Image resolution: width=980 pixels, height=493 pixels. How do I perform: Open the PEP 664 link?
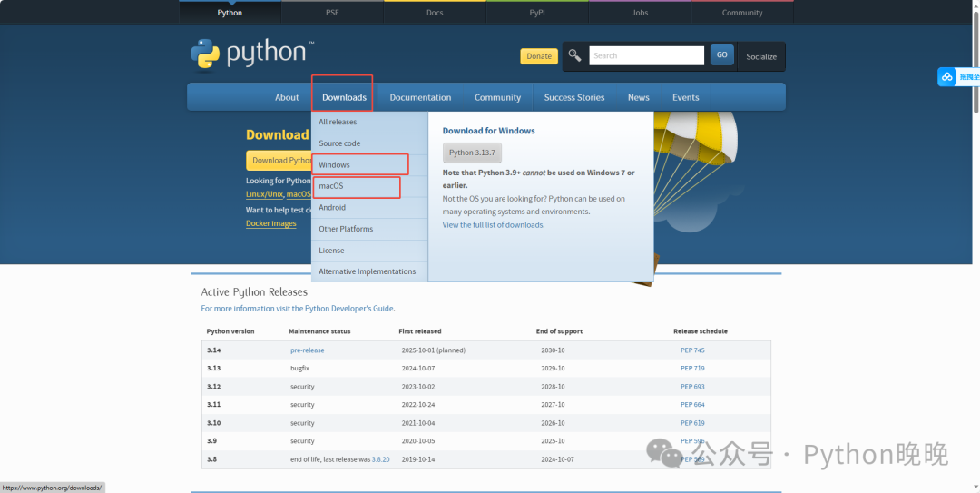tap(692, 405)
